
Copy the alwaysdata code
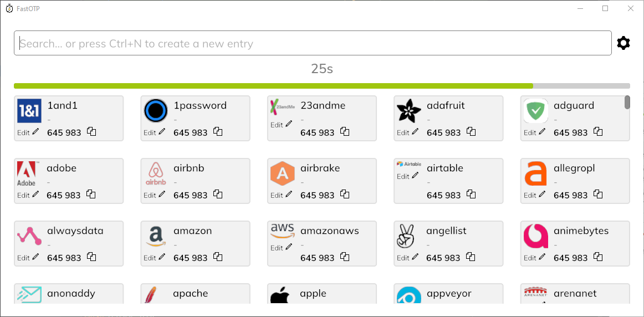coord(91,257)
